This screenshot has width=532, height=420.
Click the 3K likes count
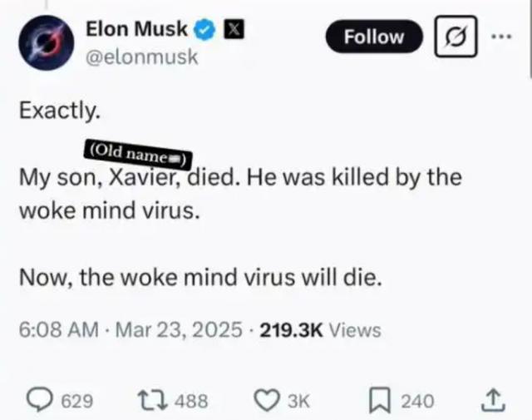coord(298,402)
